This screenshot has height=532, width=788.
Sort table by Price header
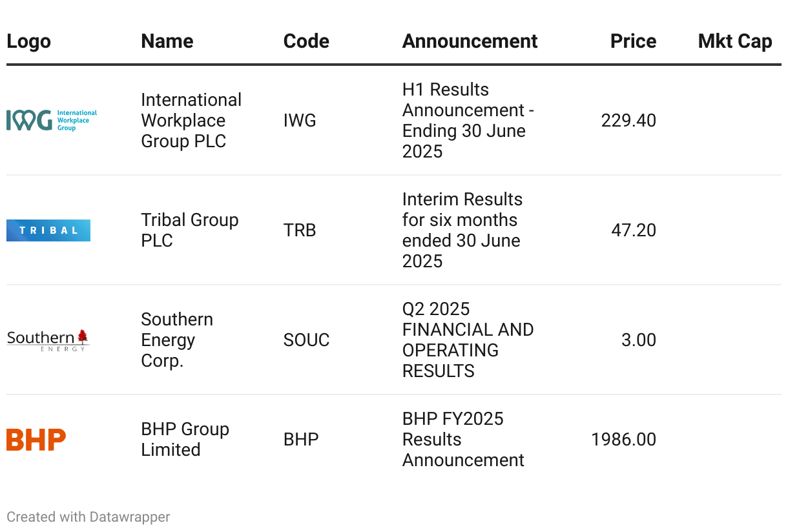(x=633, y=41)
